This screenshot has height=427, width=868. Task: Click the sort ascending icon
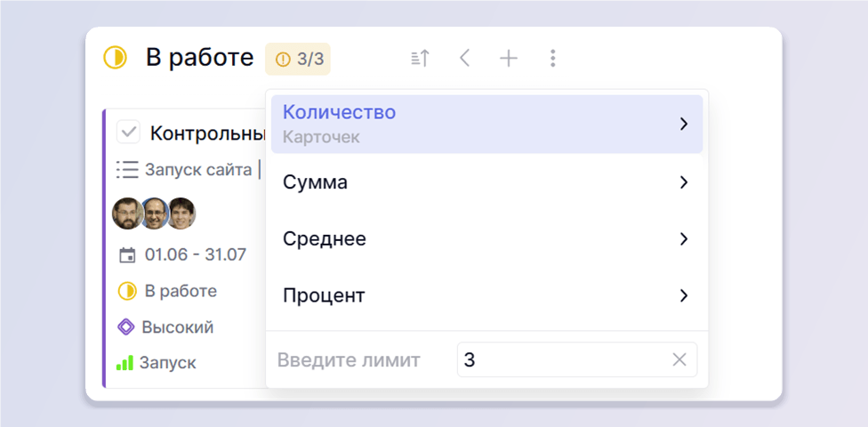[x=420, y=58]
